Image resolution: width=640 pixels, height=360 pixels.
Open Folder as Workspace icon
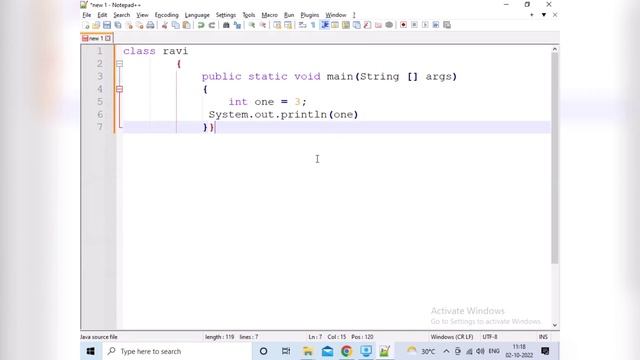point(378,25)
